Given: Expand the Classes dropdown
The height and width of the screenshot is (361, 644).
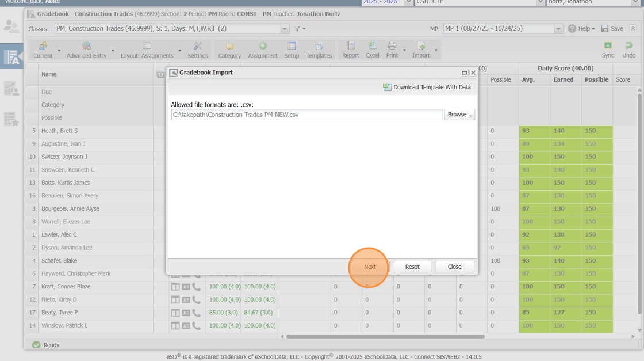Looking at the screenshot, I should point(285,29).
